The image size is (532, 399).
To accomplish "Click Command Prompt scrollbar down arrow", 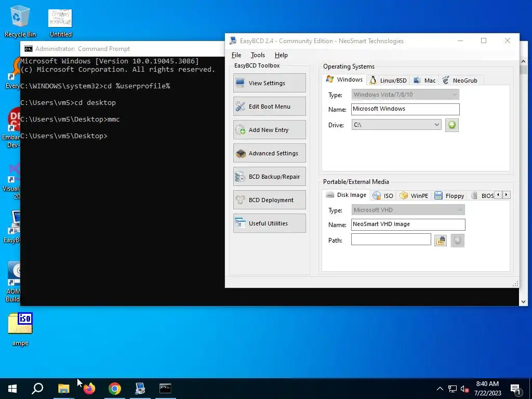I will (523, 301).
